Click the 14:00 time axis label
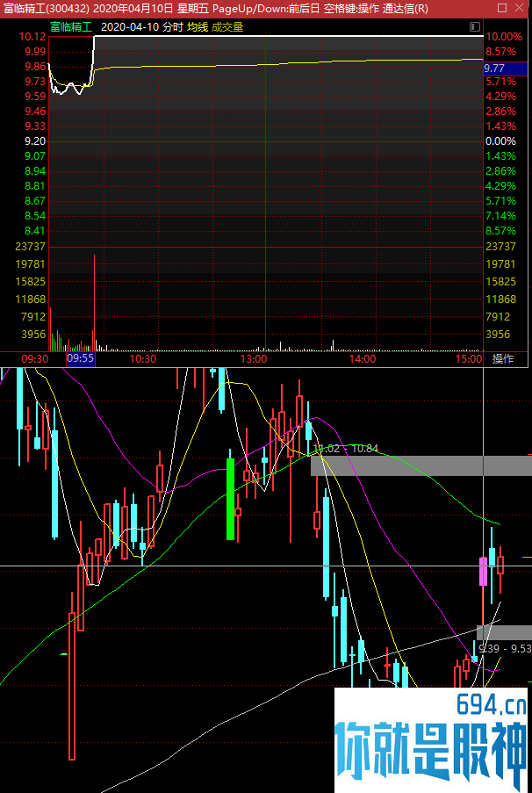 pos(362,359)
